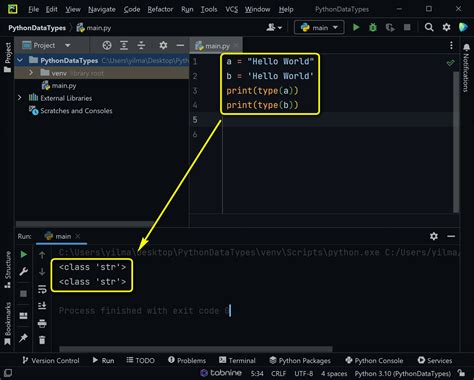Open the Navigate menu
Image resolution: width=474 pixels, height=380 pixels.
click(102, 9)
